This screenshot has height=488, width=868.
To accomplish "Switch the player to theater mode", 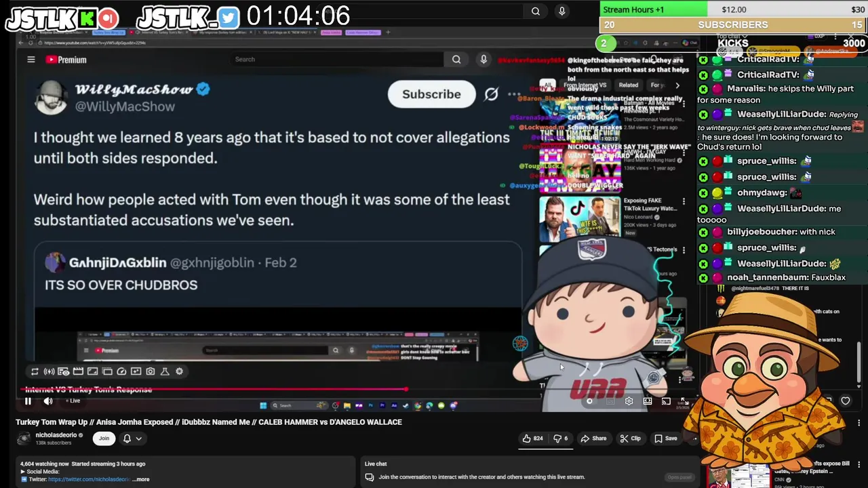I will 648,401.
